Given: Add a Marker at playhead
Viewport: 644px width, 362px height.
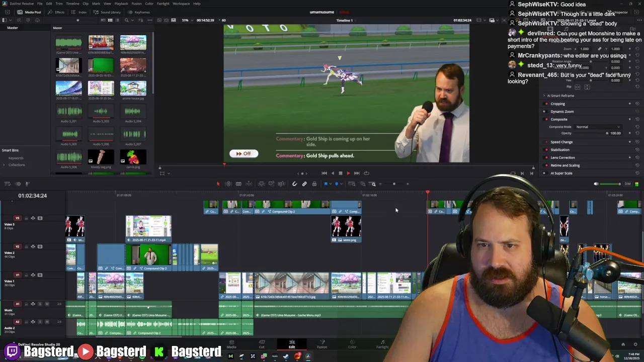Looking at the screenshot, I should (x=337, y=184).
